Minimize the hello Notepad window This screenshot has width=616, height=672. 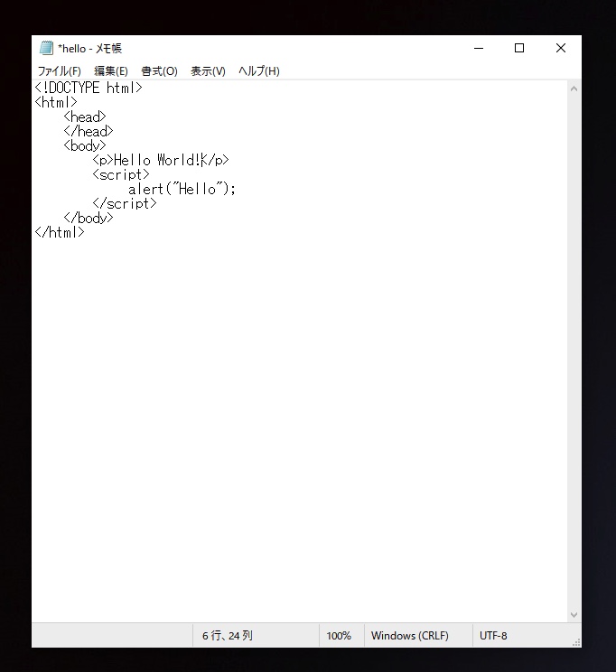click(478, 49)
